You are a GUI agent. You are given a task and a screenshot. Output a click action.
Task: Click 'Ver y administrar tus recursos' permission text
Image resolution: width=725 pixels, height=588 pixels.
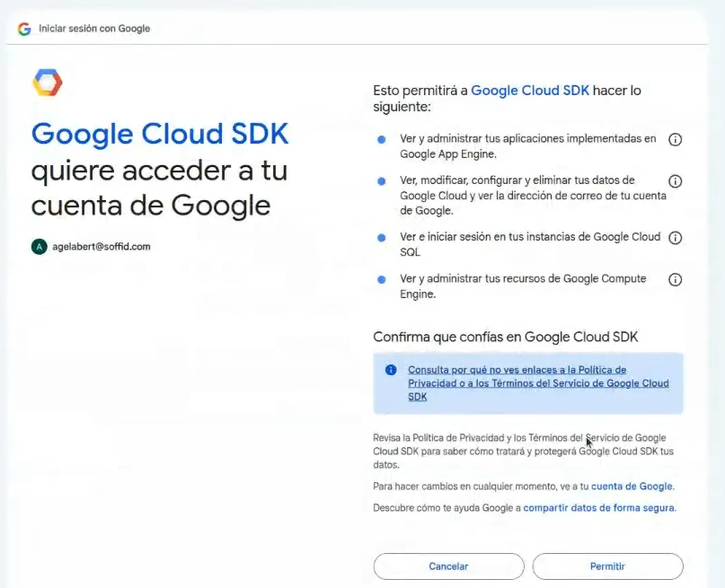coord(523,286)
